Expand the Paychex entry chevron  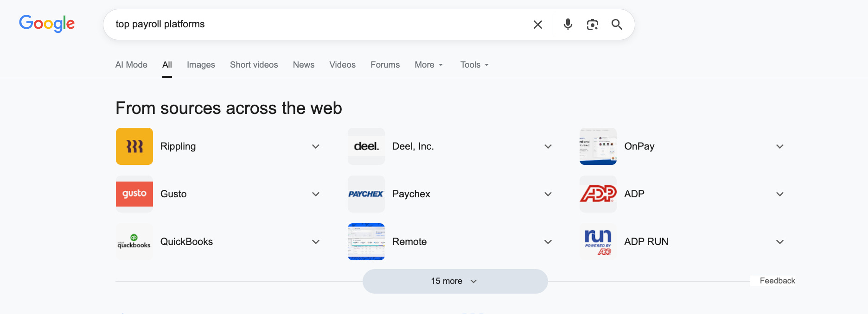pos(548,194)
